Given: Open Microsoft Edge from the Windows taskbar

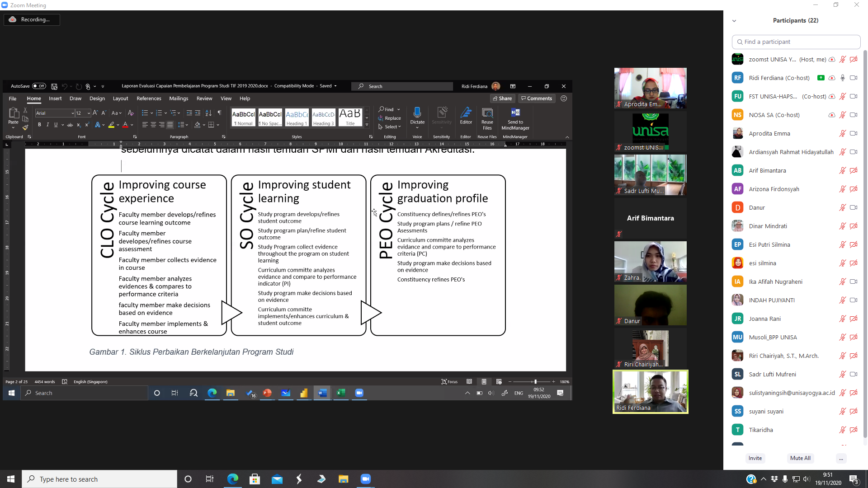Looking at the screenshot, I should (232, 479).
